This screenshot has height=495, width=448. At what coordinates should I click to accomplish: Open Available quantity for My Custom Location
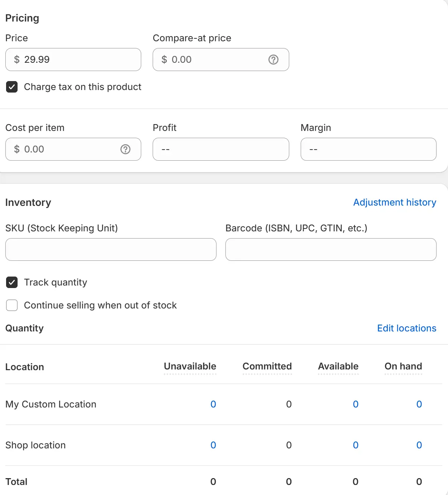click(x=356, y=404)
